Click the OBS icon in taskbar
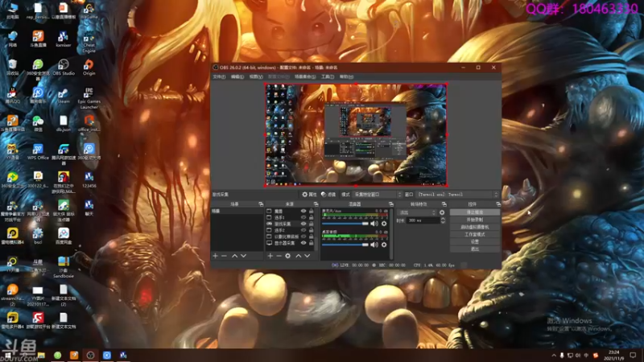 pyautogui.click(x=90, y=356)
